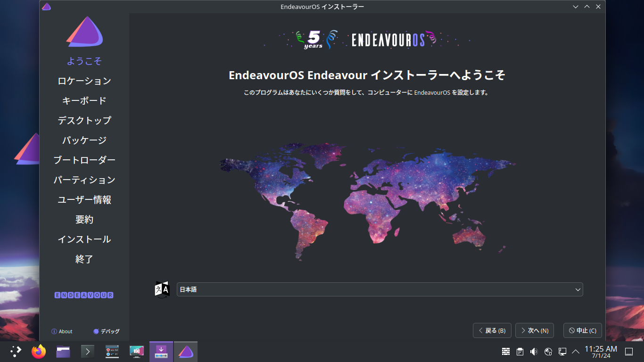
Task: Click the welcome heading text
Action: click(367, 75)
